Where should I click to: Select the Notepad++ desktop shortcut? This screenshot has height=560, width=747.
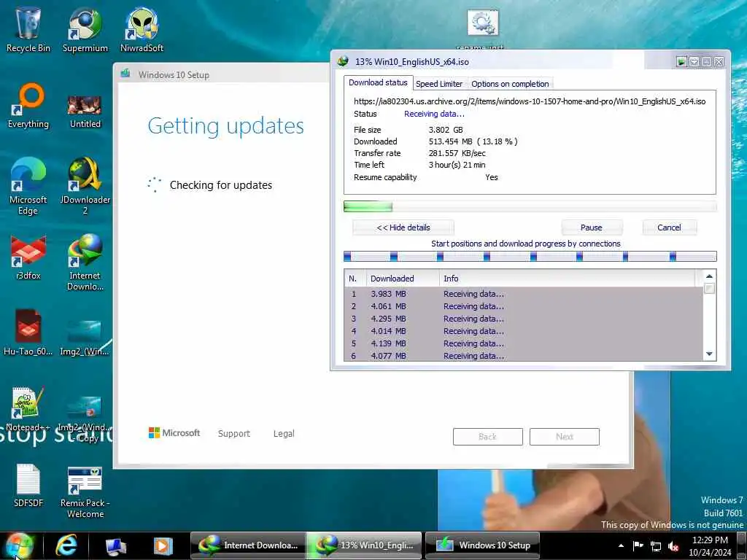coord(27,408)
